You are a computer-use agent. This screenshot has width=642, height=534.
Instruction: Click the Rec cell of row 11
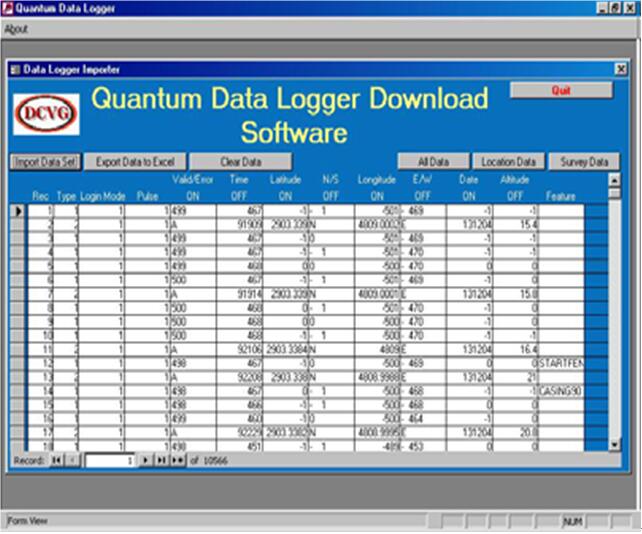41,349
